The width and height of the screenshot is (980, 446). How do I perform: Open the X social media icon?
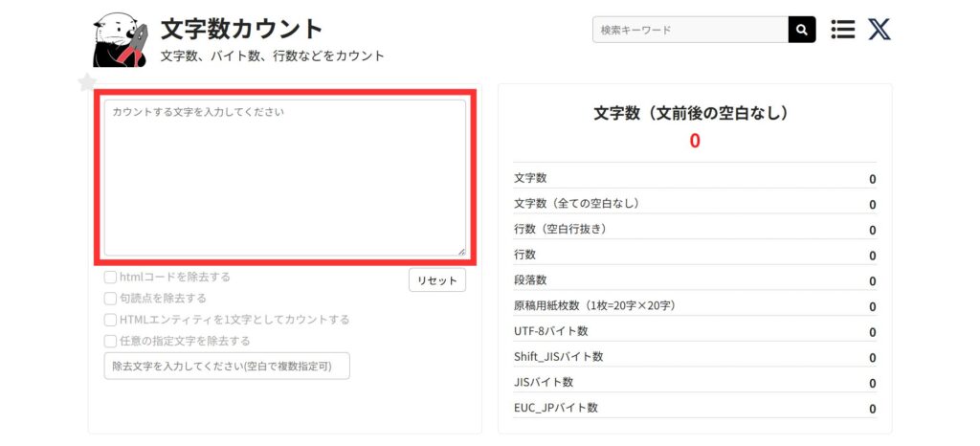click(x=879, y=30)
